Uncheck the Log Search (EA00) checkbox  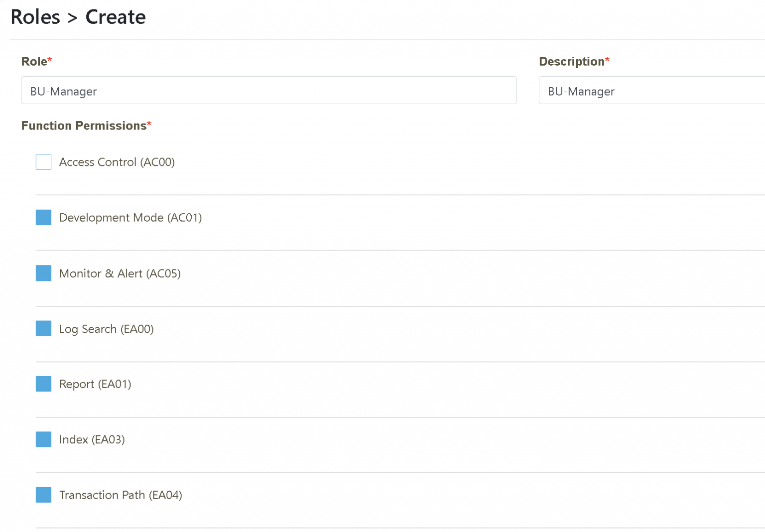(43, 329)
